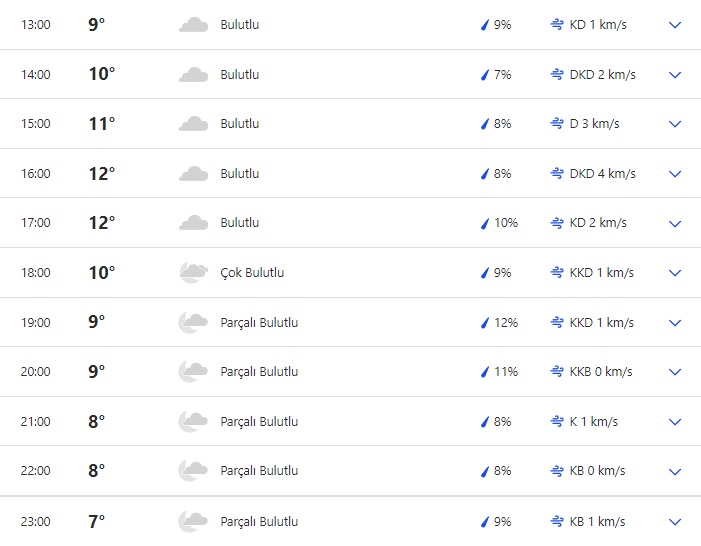Click the raindrop icon beside 12%

tap(485, 323)
